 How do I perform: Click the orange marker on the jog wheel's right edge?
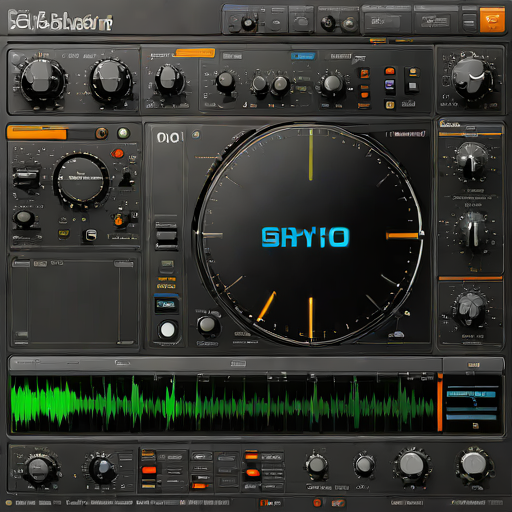402,236
